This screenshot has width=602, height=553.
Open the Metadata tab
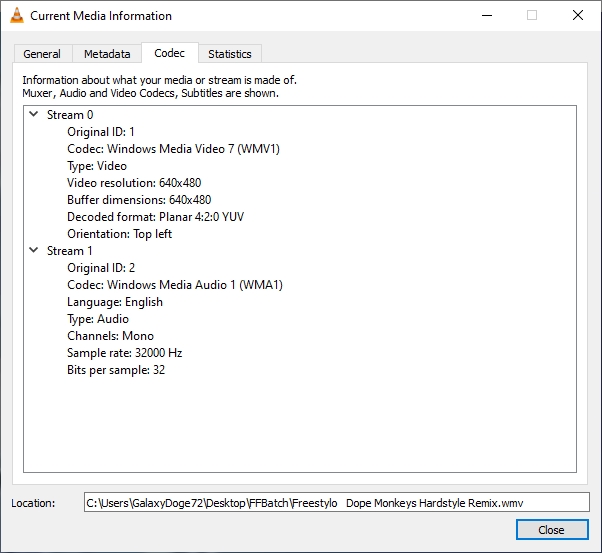coord(107,54)
